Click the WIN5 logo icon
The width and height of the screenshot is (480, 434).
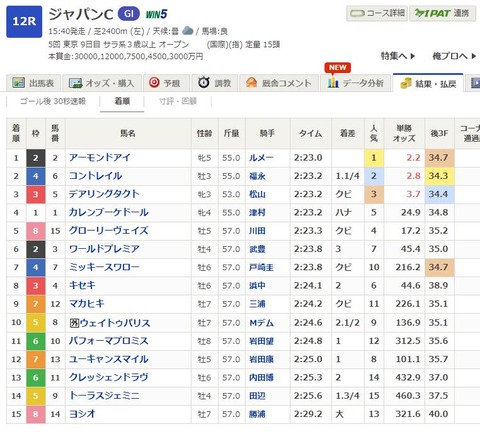tap(156, 14)
